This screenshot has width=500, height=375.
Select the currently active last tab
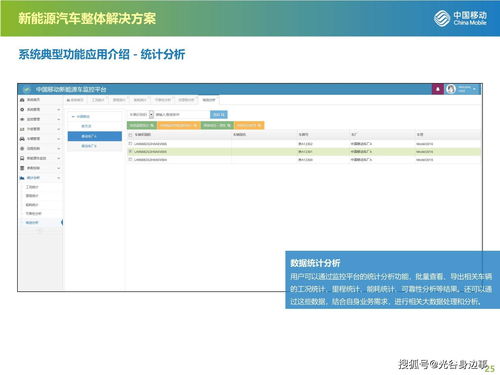(x=209, y=100)
